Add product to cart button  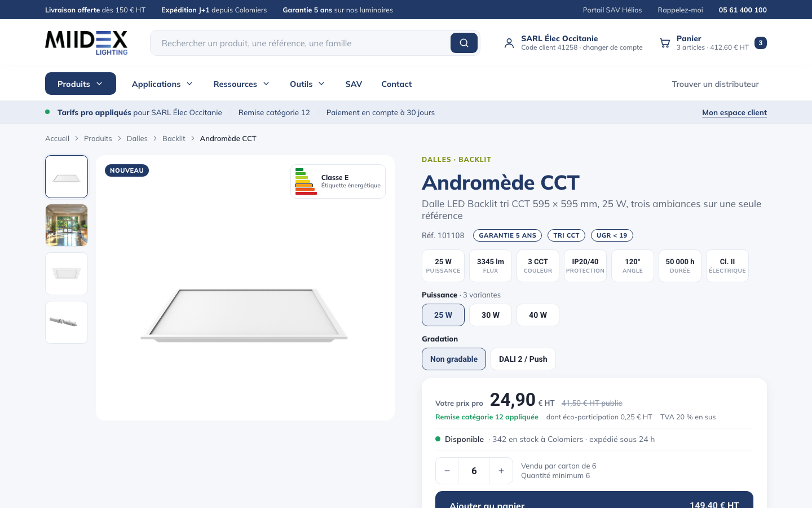tap(594, 500)
